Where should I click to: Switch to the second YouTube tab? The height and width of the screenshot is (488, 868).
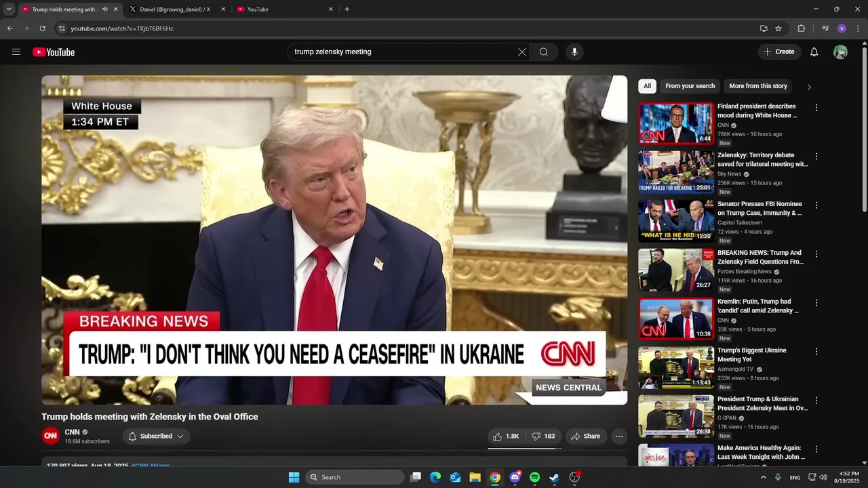pyautogui.click(x=285, y=9)
